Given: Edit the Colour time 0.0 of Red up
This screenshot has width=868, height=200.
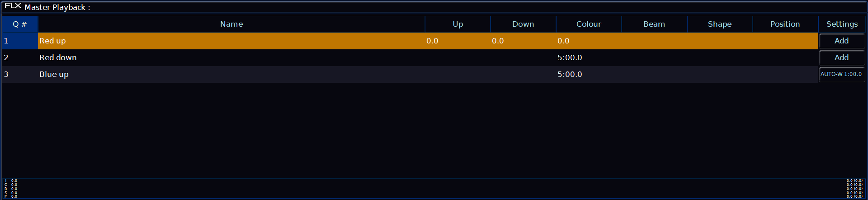Looking at the screenshot, I should 589,41.
